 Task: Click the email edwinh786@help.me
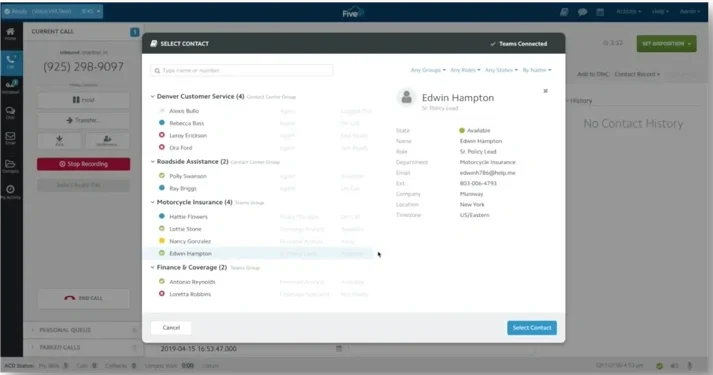[x=487, y=173]
